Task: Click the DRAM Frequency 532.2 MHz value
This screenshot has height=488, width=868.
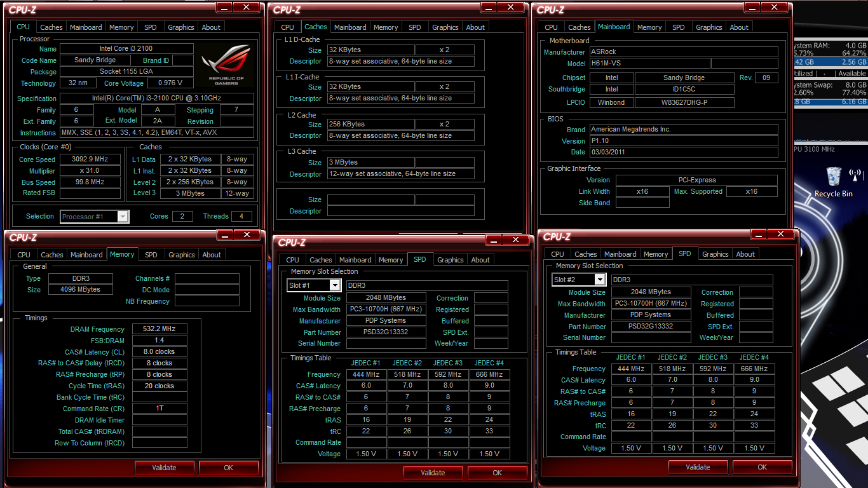Action: click(x=159, y=329)
